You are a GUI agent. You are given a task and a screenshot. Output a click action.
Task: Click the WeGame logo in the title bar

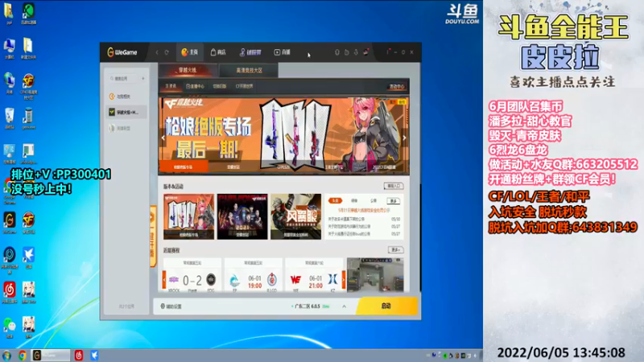point(122,52)
